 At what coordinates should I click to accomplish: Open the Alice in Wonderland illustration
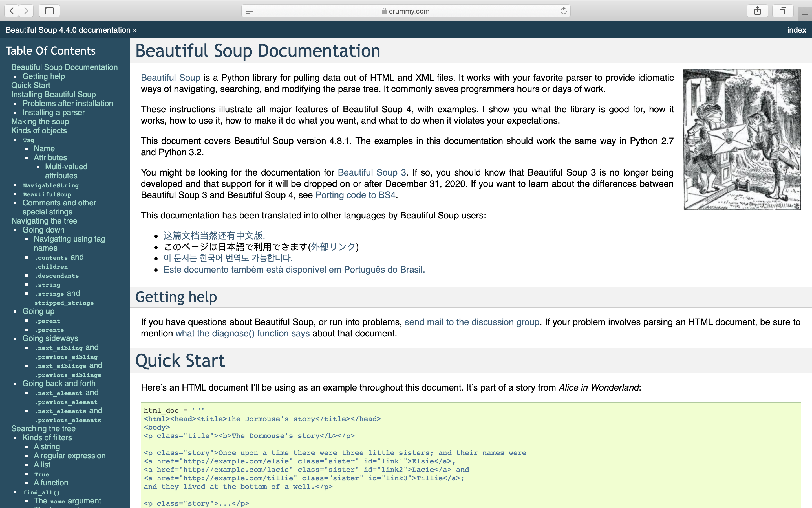coord(742,139)
